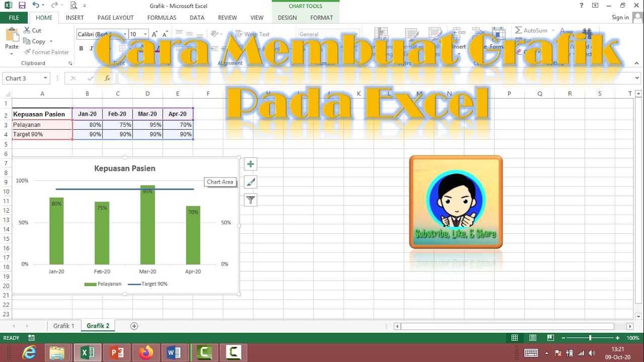644x362 pixels.
Task: Click the Save icon in quick access toolbar
Action: (x=22, y=6)
